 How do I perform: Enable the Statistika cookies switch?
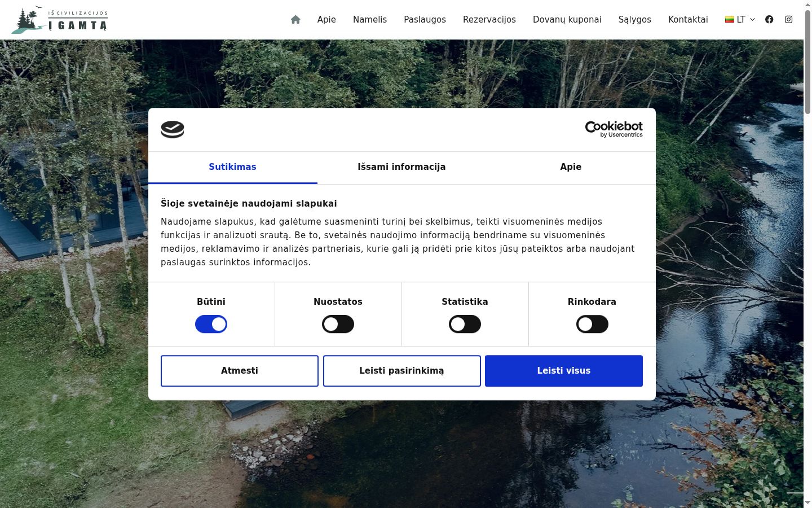(x=465, y=324)
